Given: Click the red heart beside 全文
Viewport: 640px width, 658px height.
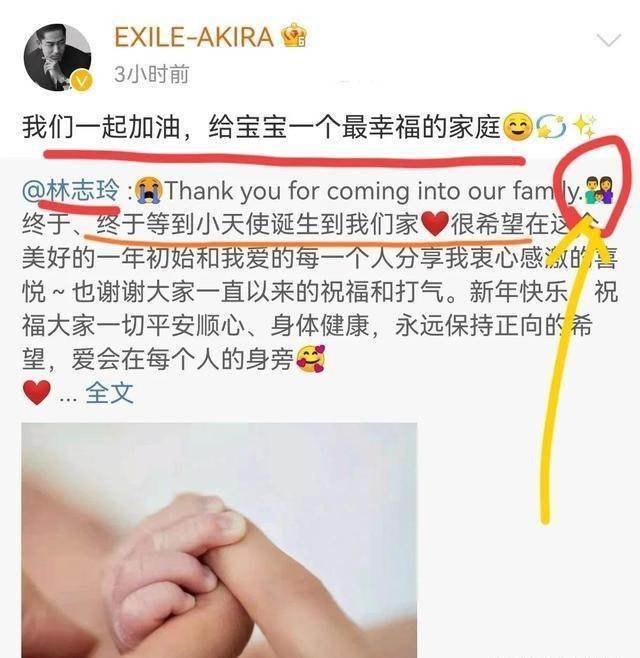Looking at the screenshot, I should point(37,393).
